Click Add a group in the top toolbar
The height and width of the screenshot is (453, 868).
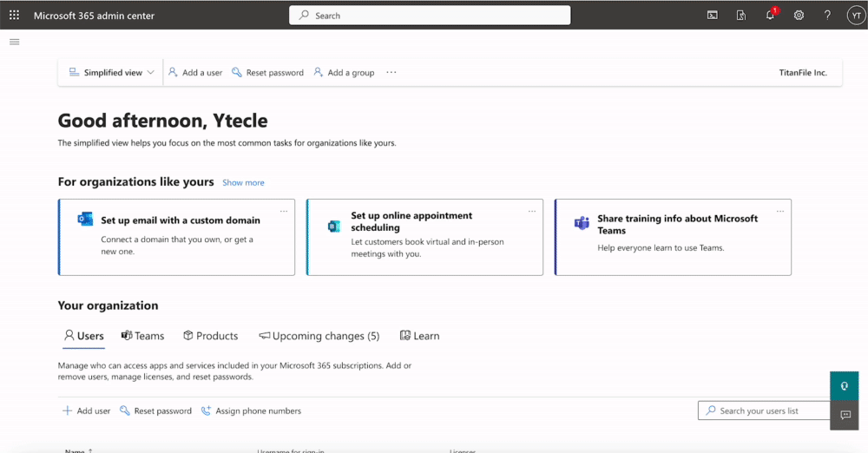pos(344,73)
